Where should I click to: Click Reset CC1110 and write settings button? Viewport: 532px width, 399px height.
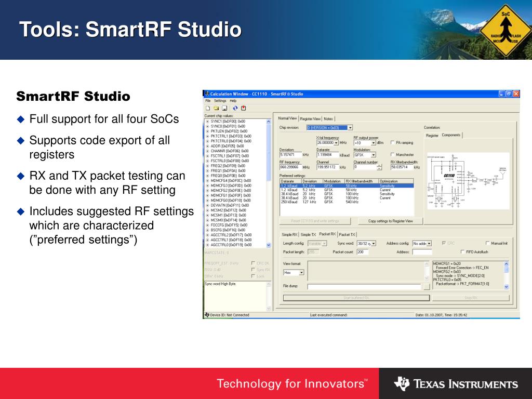point(315,221)
